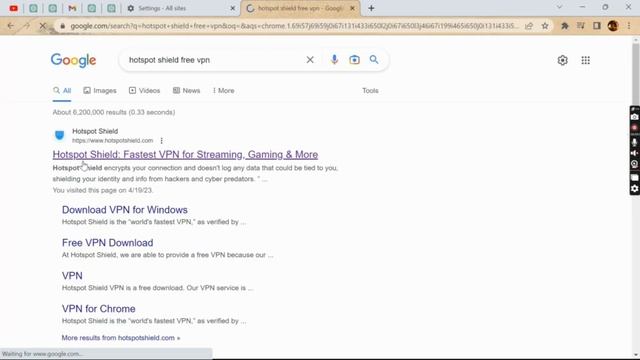View site information lock icon
The image size is (640, 360).
(x=62, y=26)
